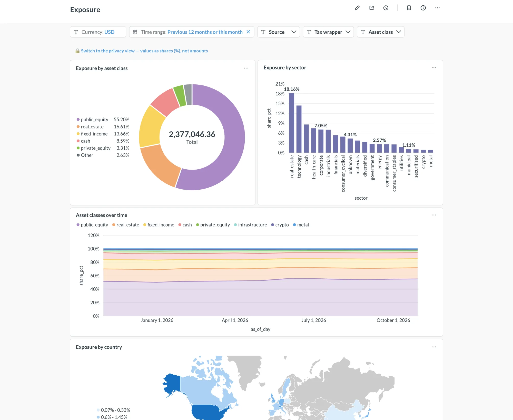The image size is (513, 420).
Task: Toggle metal series in time chart legend
Action: coord(301,225)
